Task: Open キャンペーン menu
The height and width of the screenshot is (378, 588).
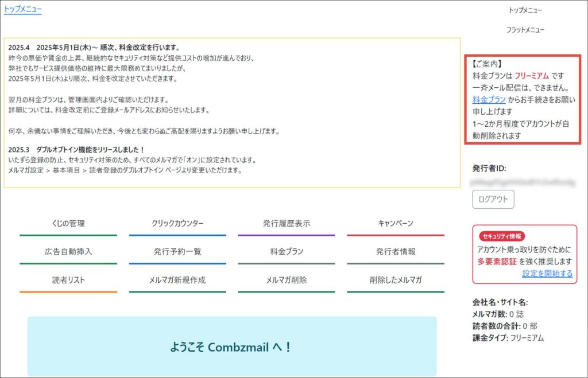Action: [396, 224]
